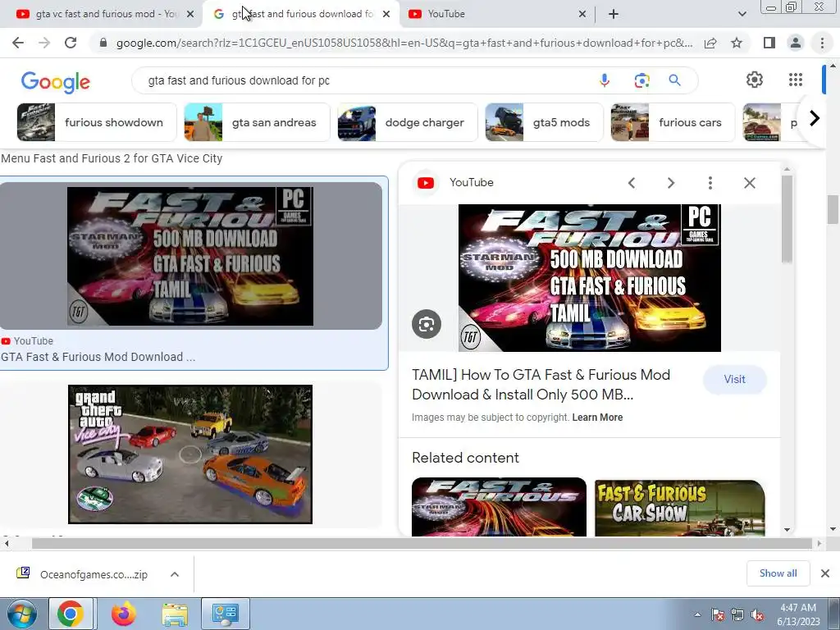Click the Visit button in preview panel

pos(734,379)
